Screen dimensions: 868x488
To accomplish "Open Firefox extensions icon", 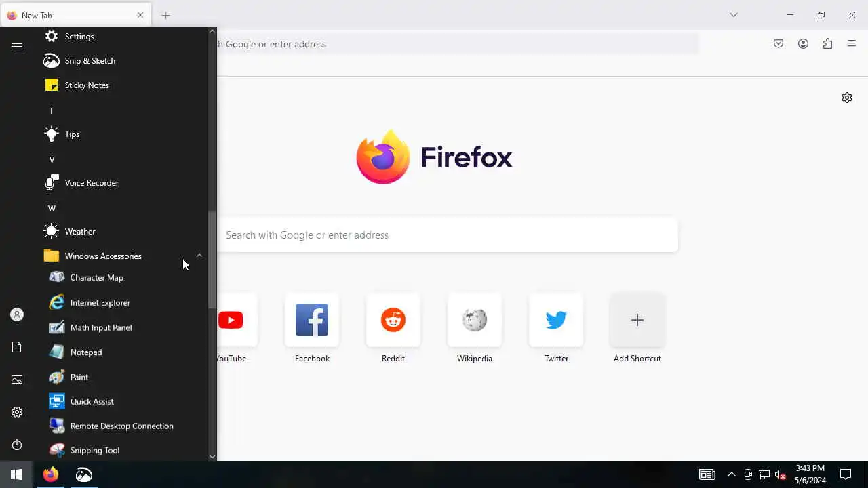I will [x=827, y=44].
